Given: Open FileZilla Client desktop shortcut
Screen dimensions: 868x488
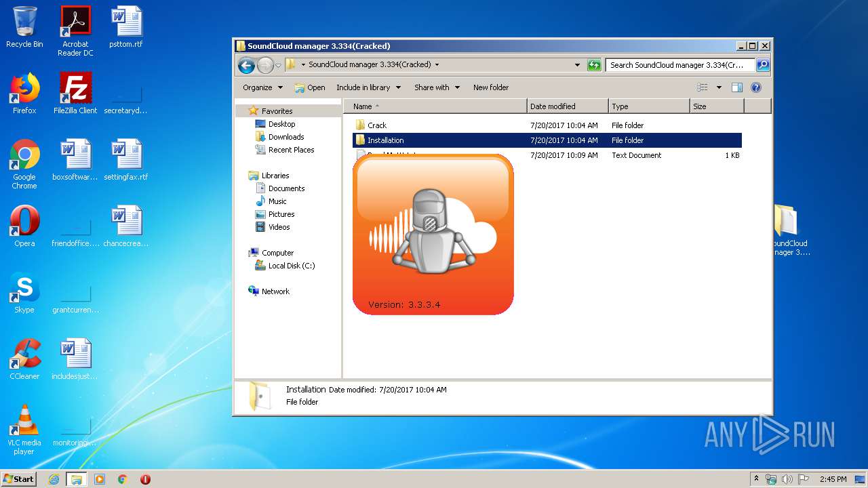Looking at the screenshot, I should coord(75,94).
